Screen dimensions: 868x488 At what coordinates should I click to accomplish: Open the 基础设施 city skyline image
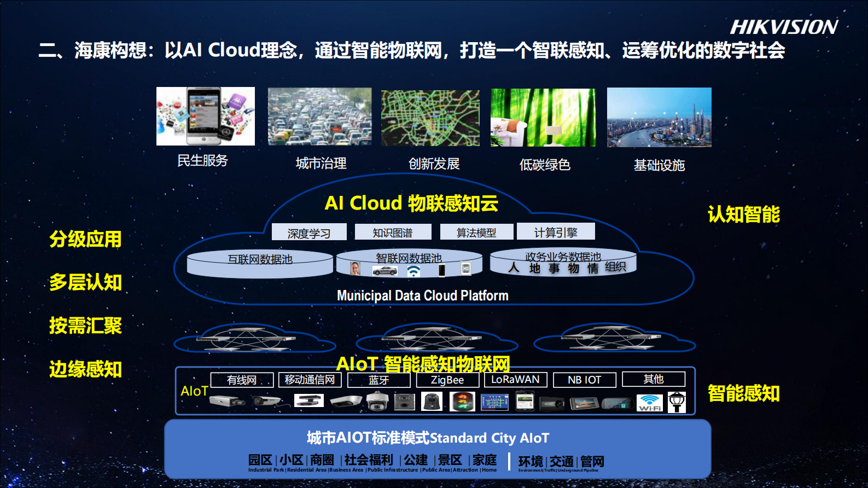click(x=659, y=117)
